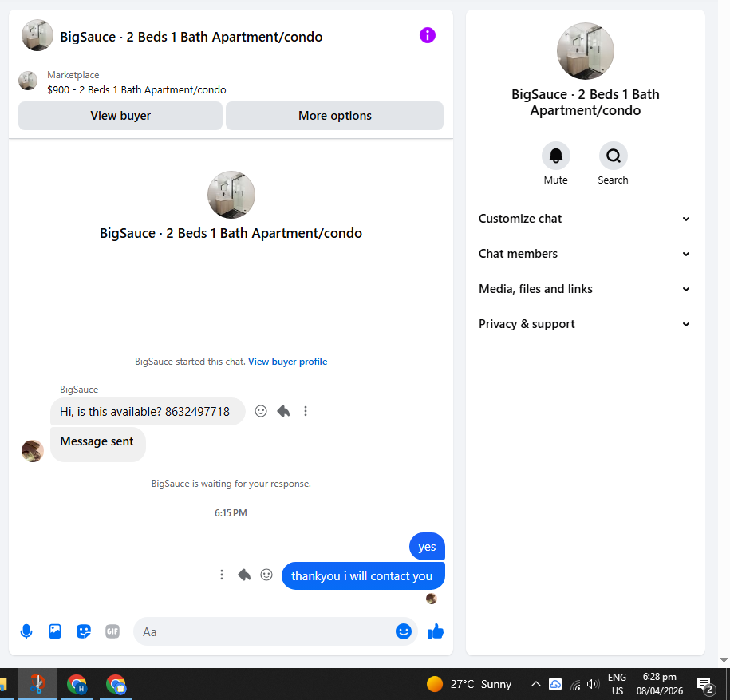Open the second Chrome icon in the taskbar

(116, 684)
